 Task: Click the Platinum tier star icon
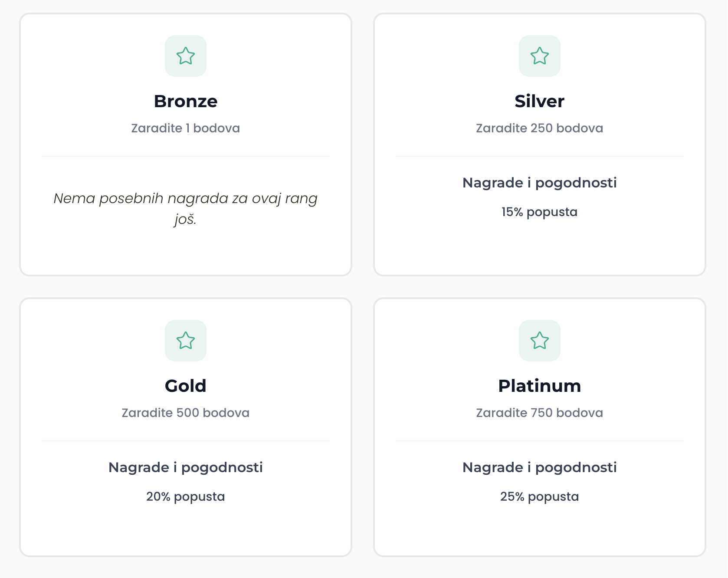coord(540,341)
